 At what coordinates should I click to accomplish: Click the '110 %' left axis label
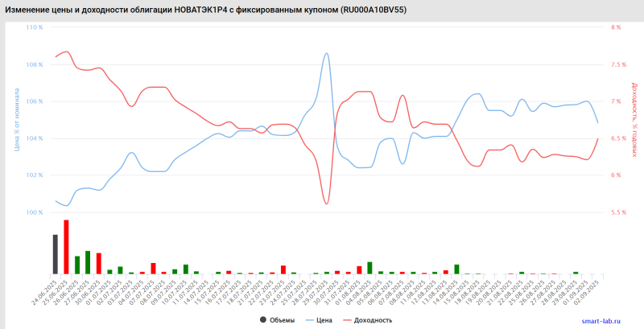tap(35, 27)
